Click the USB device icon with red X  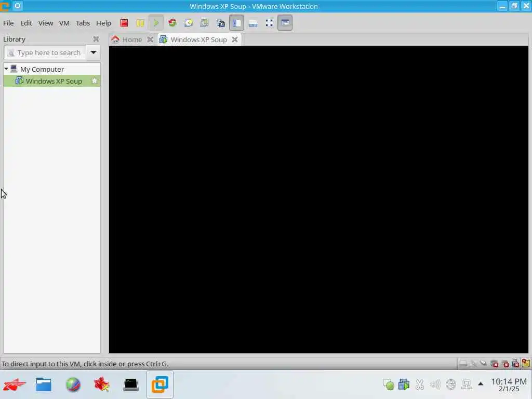point(515,364)
